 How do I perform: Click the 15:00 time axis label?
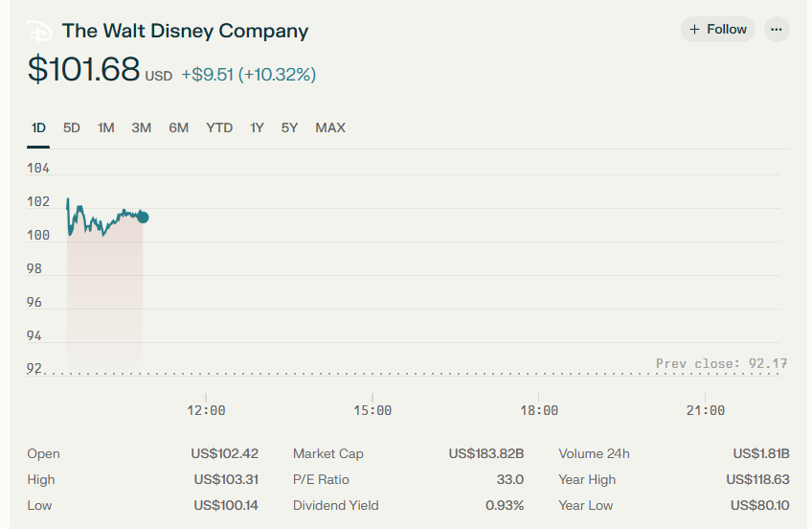pos(372,410)
